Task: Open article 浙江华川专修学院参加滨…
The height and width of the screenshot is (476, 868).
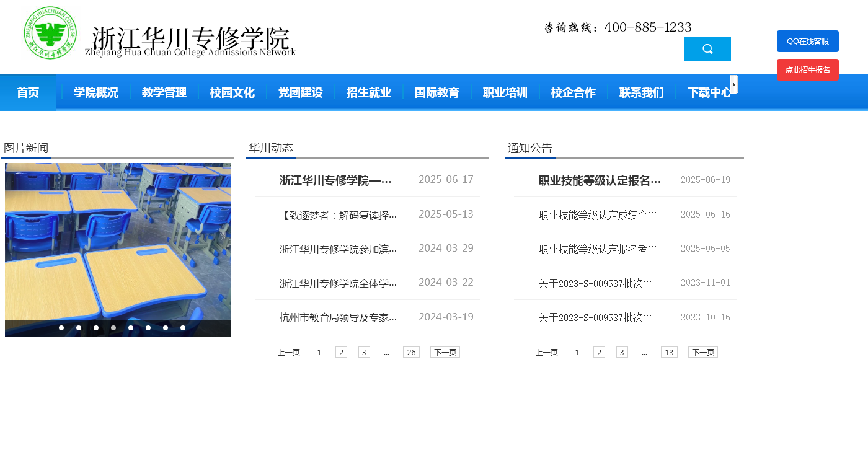Action: pos(338,249)
